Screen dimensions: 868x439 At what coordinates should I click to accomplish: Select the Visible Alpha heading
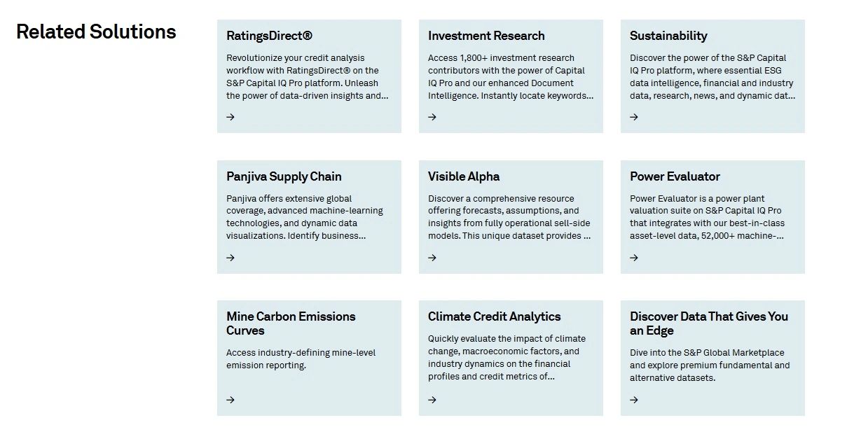point(464,176)
